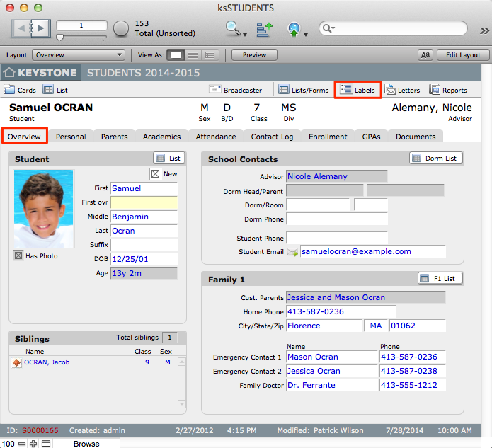Click the Keystone home icon

pos(10,73)
